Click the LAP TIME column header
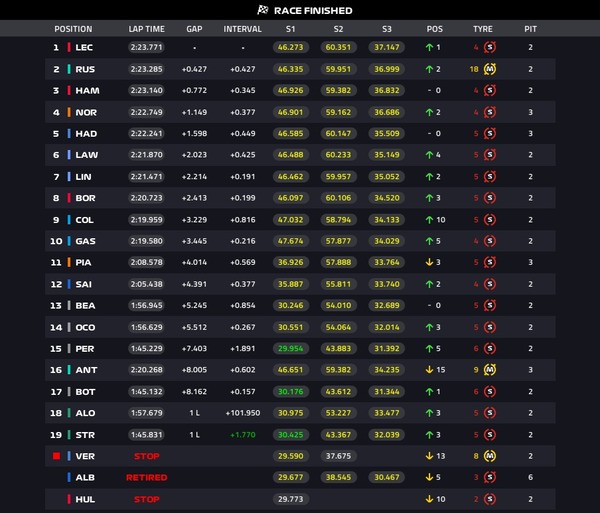The height and width of the screenshot is (513, 600). click(x=147, y=29)
